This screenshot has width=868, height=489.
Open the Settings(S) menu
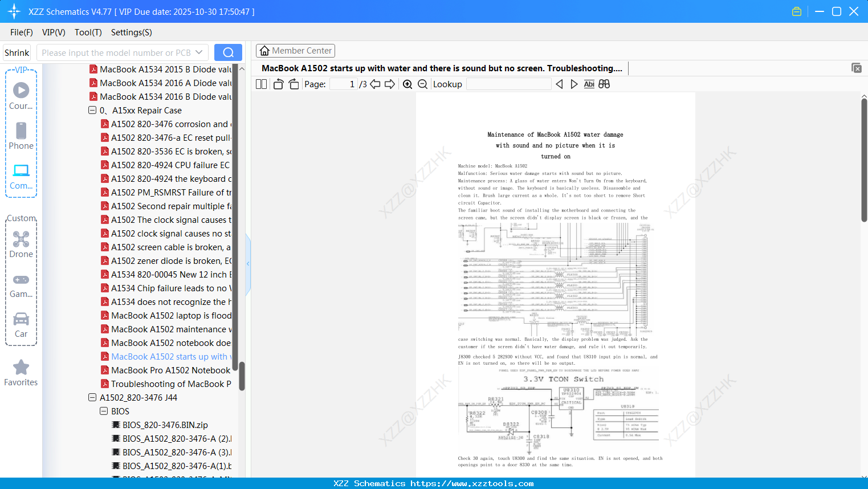coord(132,32)
